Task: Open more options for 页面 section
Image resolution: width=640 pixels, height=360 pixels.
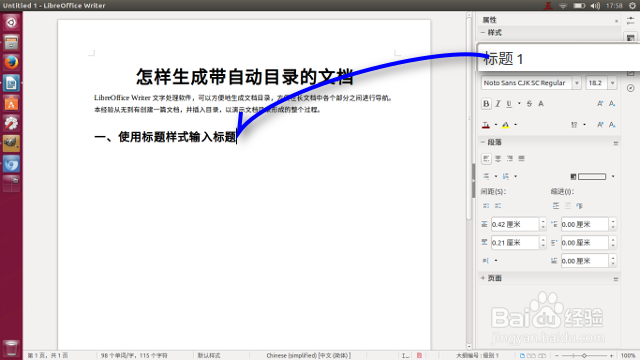Action: [x=616, y=279]
